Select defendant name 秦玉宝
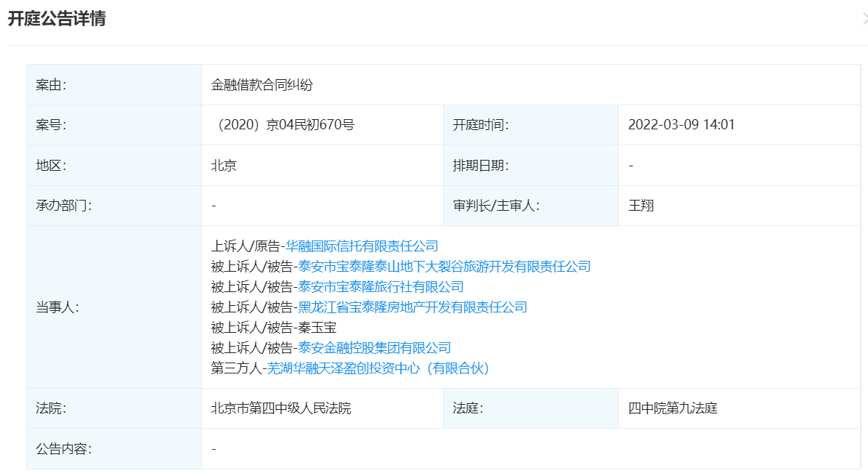 click(317, 328)
